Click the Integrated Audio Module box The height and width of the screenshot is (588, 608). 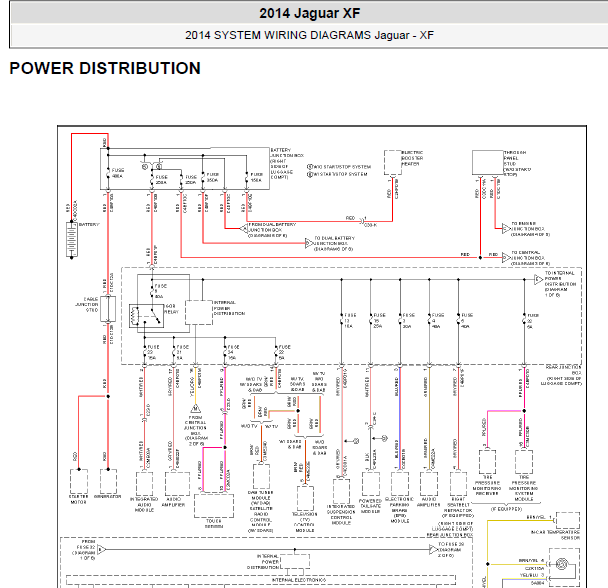point(144,484)
